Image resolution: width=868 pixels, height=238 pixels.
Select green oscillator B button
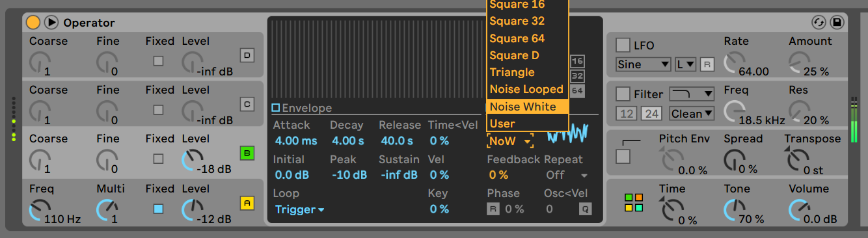[x=247, y=153]
